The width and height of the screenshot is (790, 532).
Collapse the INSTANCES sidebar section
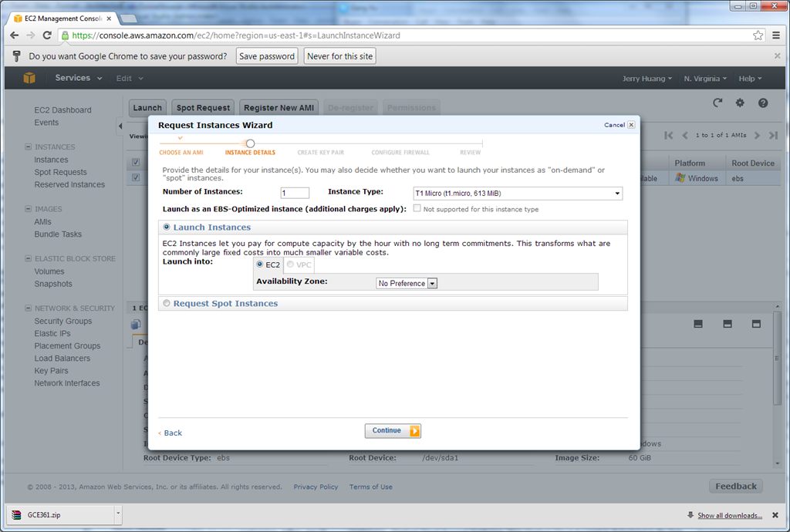29,146
